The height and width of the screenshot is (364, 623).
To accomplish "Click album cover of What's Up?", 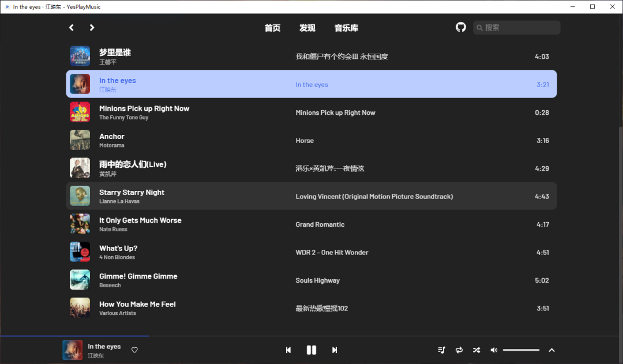I will 80,252.
